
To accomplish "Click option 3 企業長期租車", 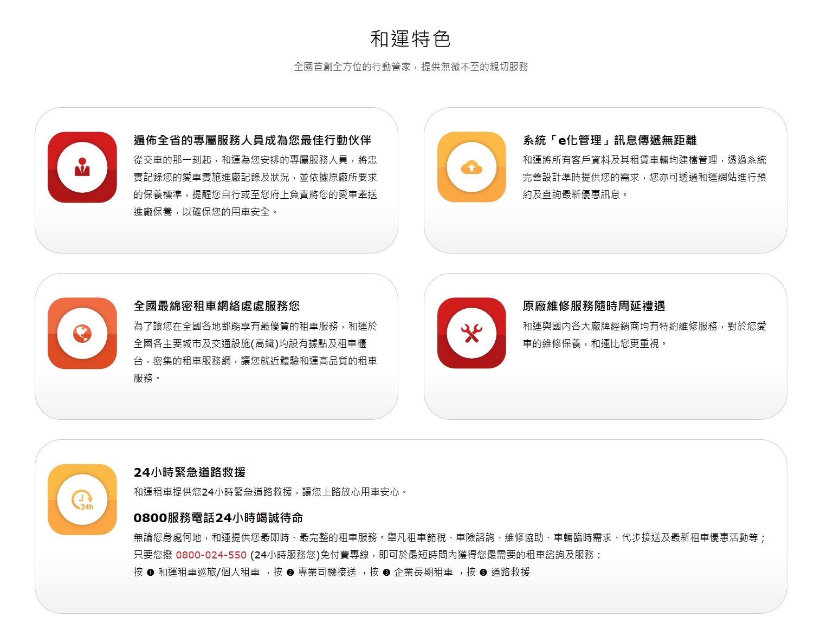I will 418,573.
